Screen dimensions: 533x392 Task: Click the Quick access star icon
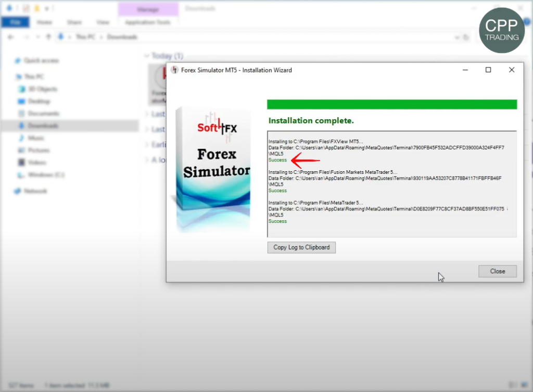coord(18,60)
